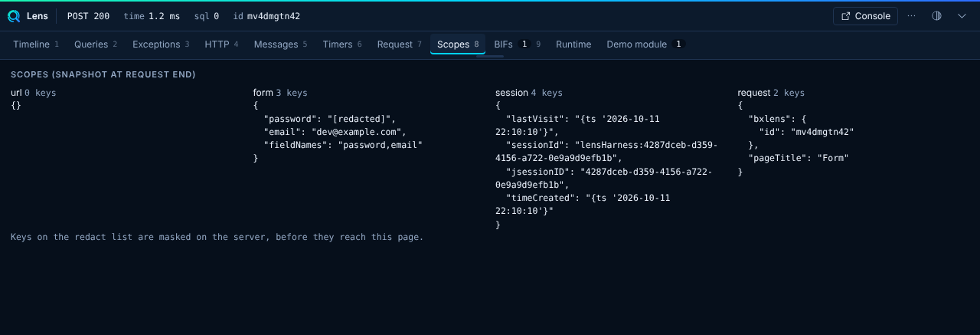Show the Messages tab

point(280,44)
